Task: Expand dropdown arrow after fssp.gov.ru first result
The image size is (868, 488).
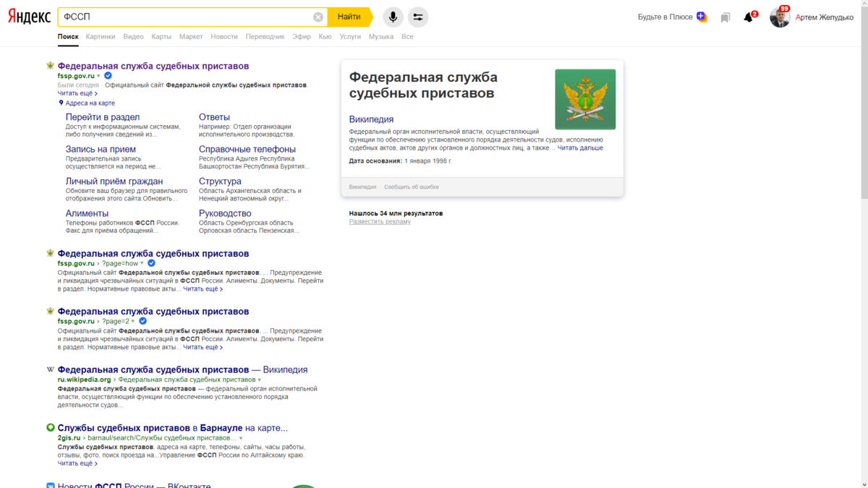Action: (x=99, y=76)
